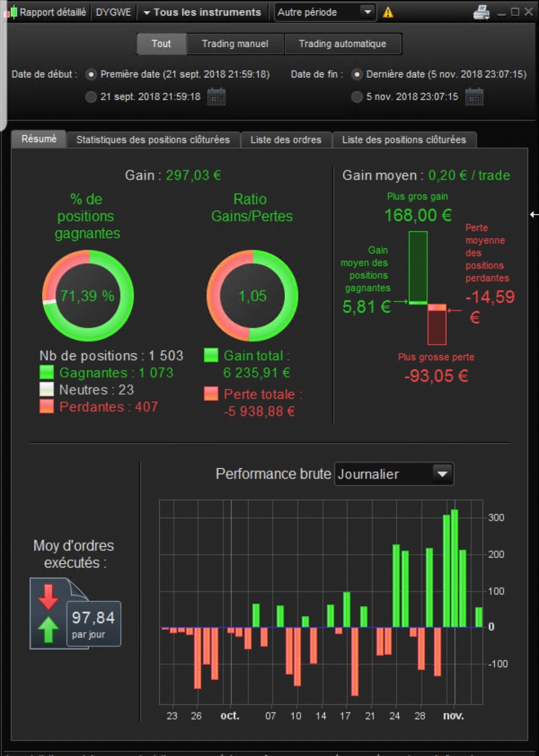Select the Trading manuel button

tap(235, 44)
